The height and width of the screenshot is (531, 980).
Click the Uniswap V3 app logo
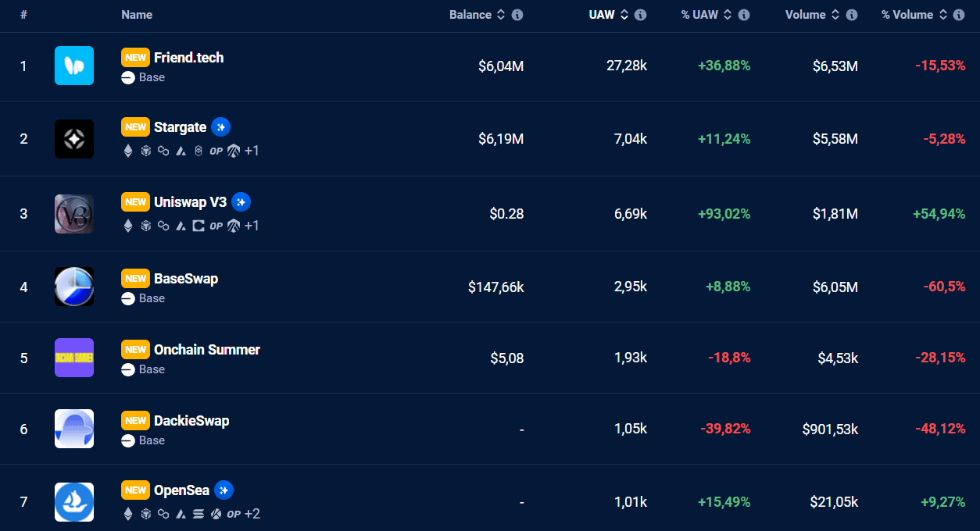pos(74,214)
